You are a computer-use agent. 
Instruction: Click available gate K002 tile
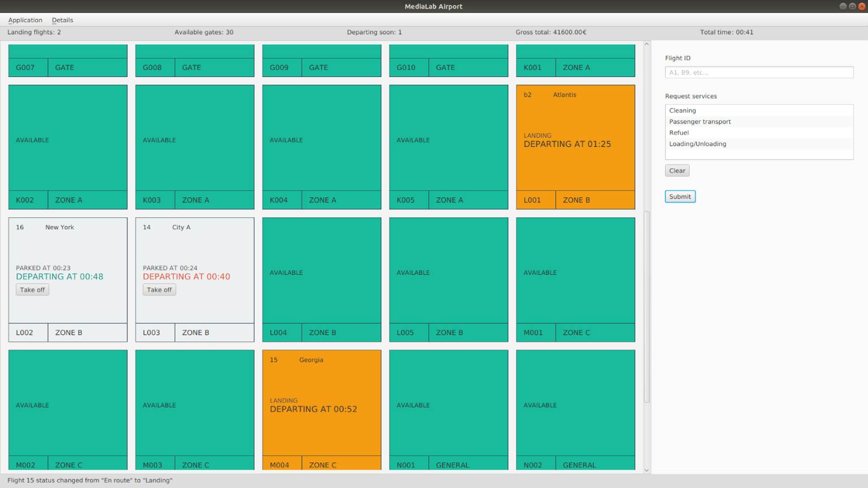[68, 147]
